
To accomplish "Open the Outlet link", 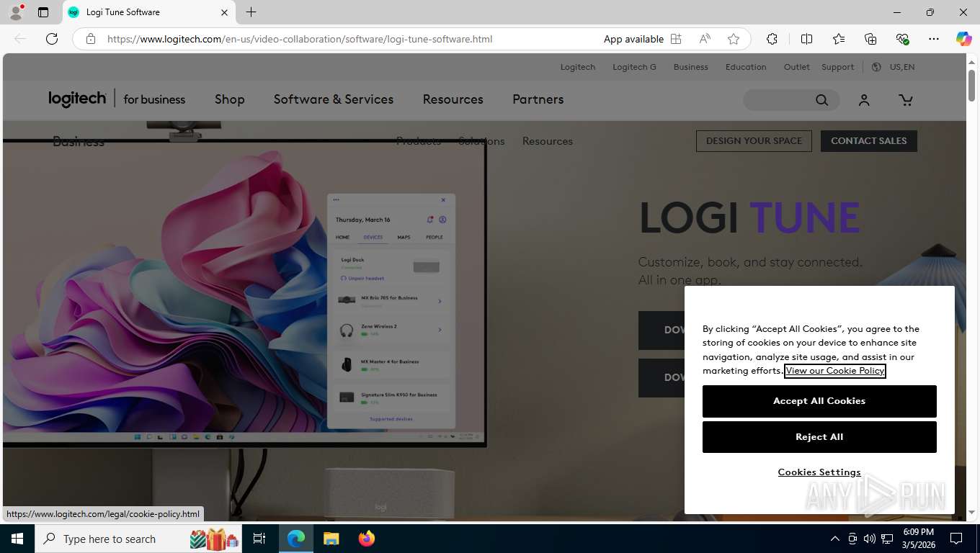I will pyautogui.click(x=797, y=67).
